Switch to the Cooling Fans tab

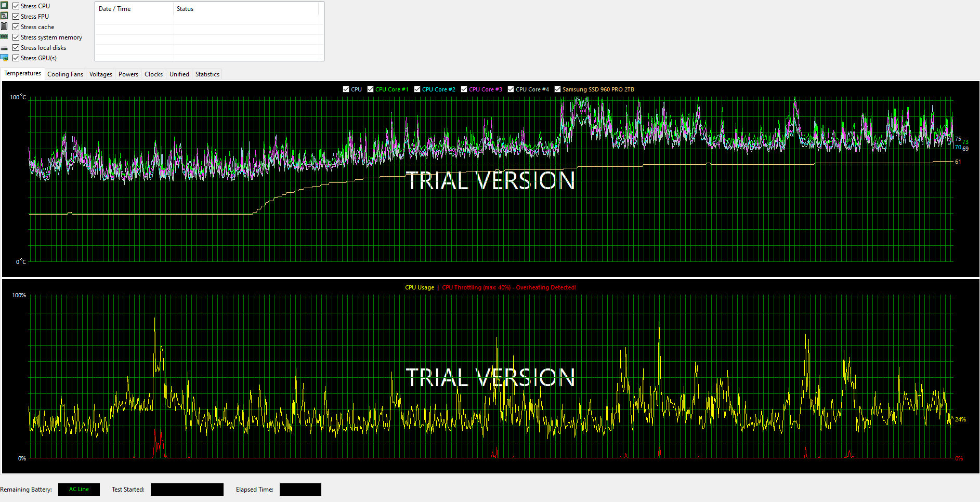point(65,74)
